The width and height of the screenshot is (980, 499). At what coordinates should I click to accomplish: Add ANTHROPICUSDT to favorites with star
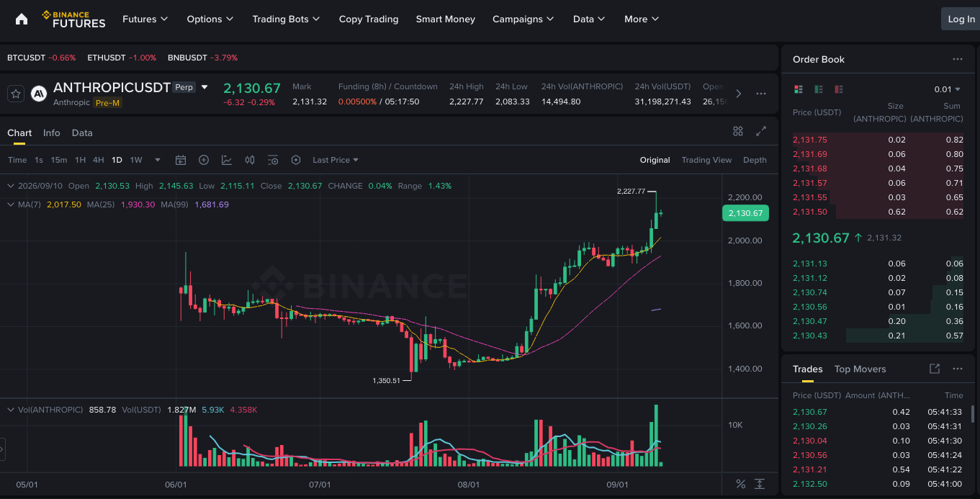click(x=16, y=94)
